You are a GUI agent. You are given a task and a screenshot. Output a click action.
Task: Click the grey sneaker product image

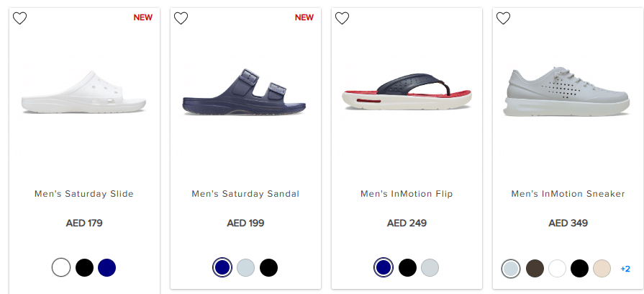click(568, 92)
